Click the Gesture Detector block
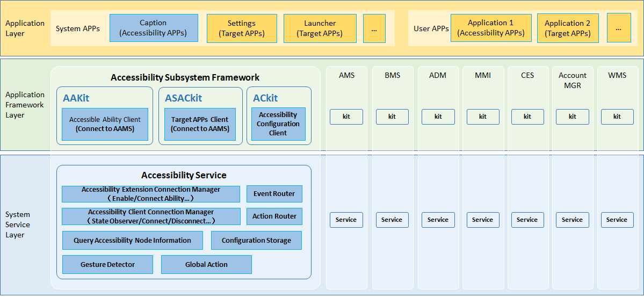Viewport: 644px width, 297px height. pos(107,264)
